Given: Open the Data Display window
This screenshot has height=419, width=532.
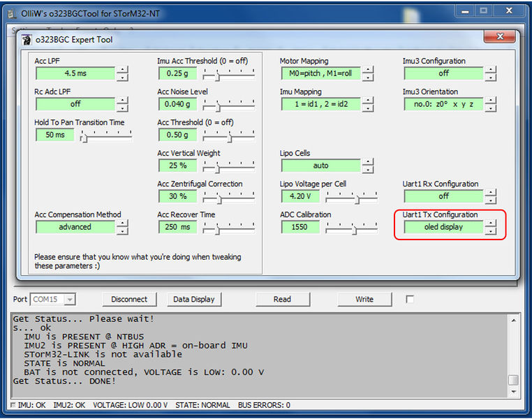Looking at the screenshot, I should click(194, 300).
